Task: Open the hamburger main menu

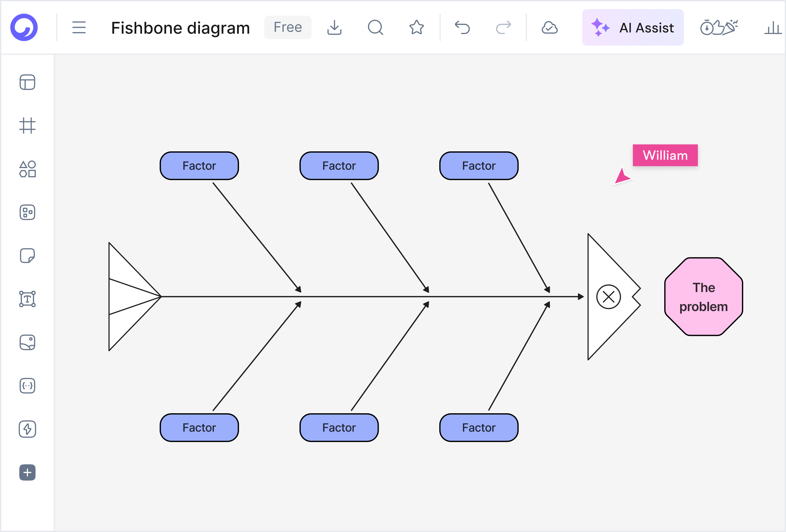Action: coord(79,27)
